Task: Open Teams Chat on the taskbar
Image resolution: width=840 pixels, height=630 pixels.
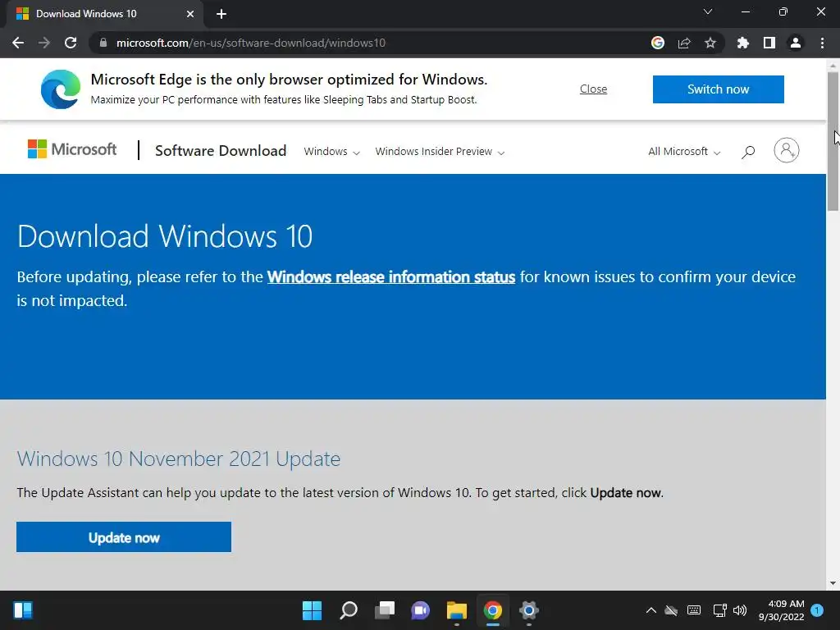Action: (420, 610)
